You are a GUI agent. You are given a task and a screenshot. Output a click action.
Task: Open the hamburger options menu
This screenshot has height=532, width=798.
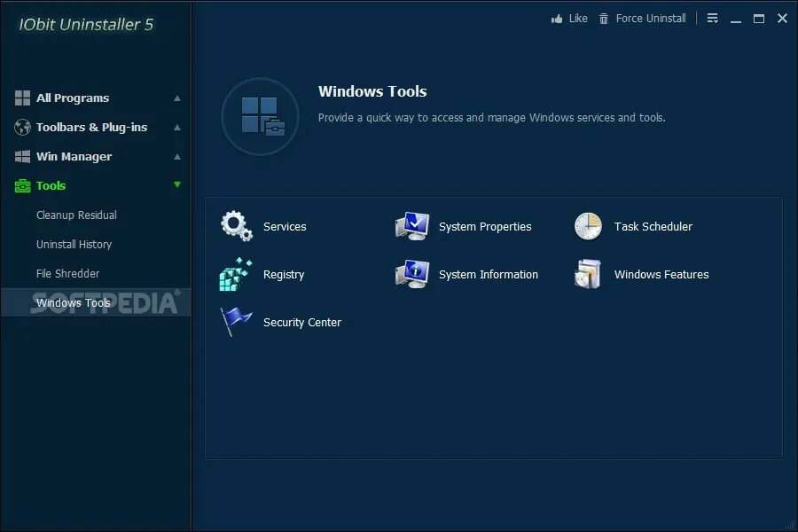(x=713, y=19)
